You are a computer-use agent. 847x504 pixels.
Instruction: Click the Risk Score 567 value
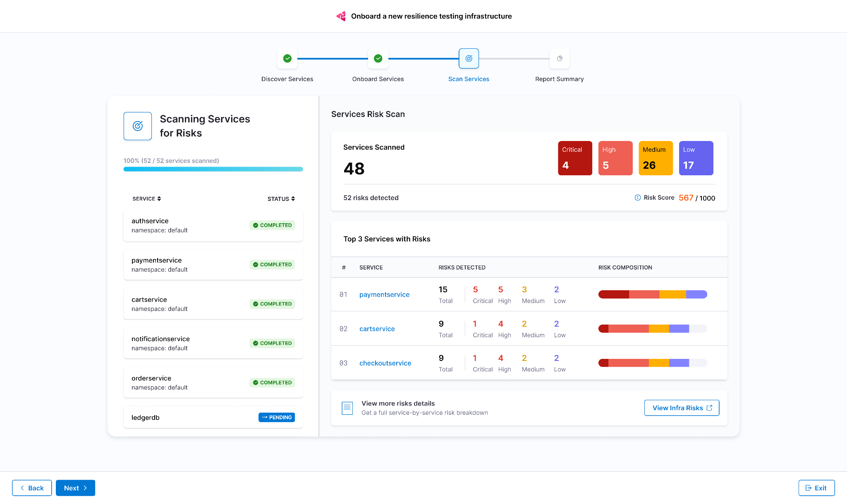click(686, 198)
